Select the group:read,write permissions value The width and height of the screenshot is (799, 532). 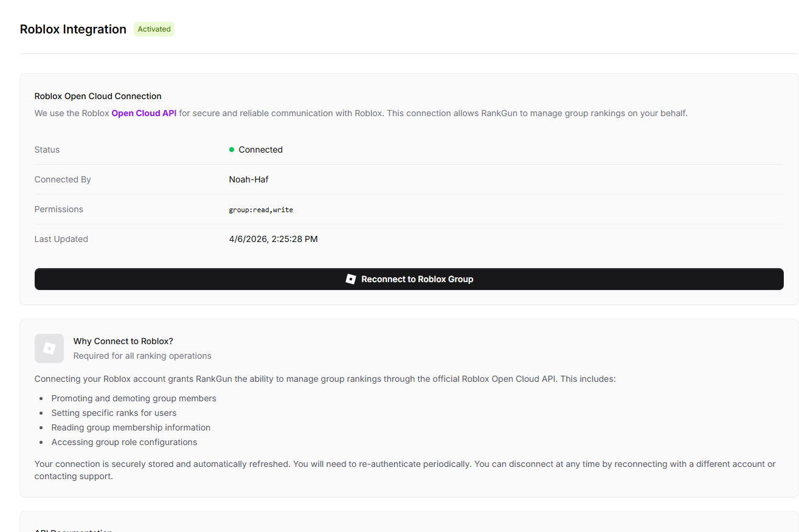(x=261, y=210)
